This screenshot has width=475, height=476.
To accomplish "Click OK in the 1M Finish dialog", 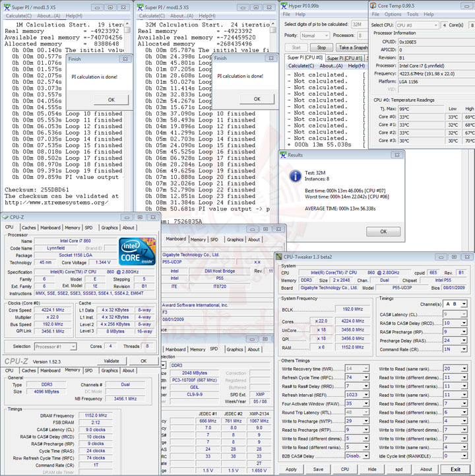I will (111, 100).
